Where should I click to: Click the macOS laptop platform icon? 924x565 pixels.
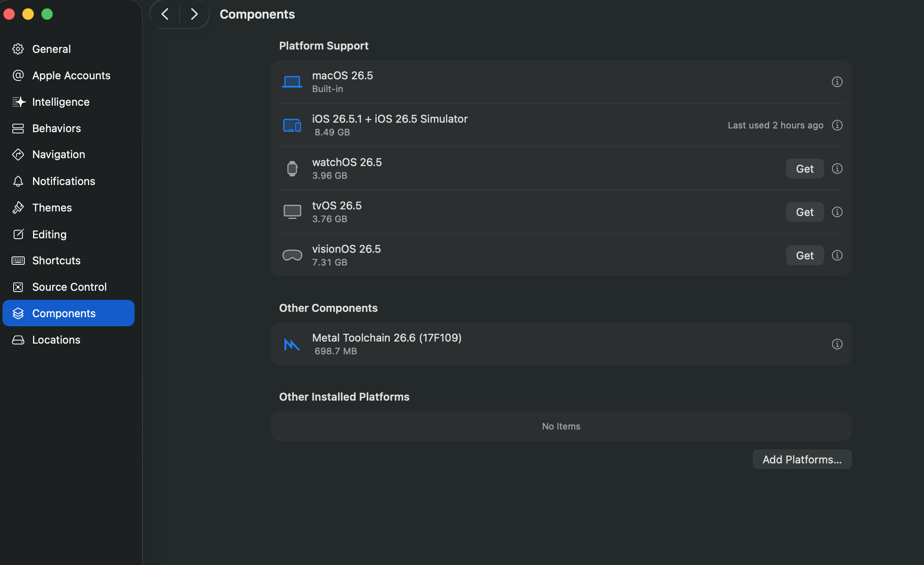(x=292, y=82)
